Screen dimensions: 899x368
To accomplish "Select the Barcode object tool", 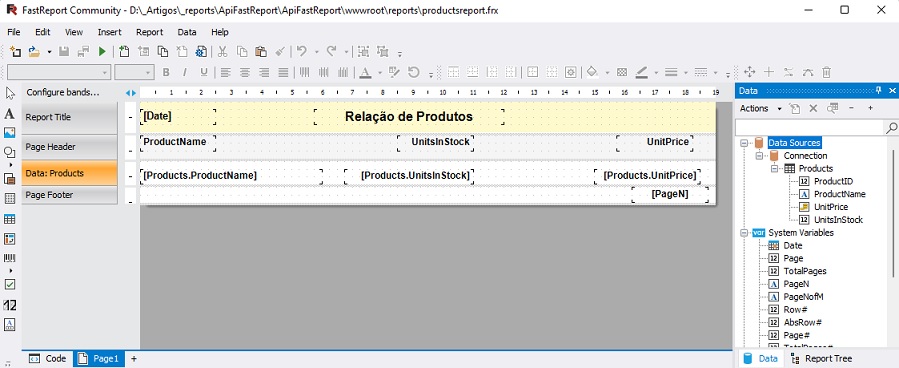I will pyautogui.click(x=9, y=259).
